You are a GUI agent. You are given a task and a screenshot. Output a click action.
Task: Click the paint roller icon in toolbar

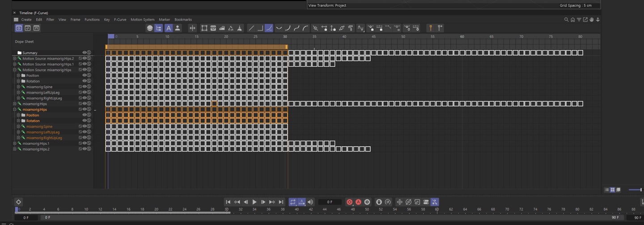tap(351, 28)
